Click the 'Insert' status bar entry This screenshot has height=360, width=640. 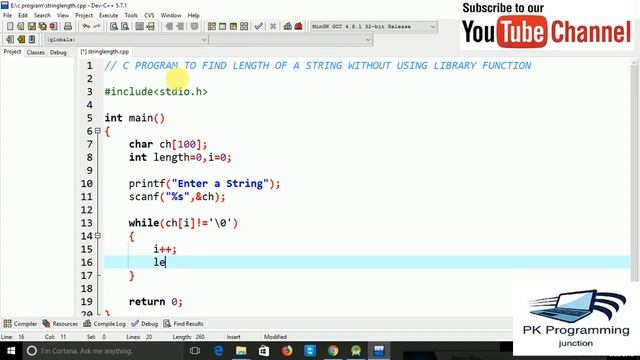tap(233, 337)
